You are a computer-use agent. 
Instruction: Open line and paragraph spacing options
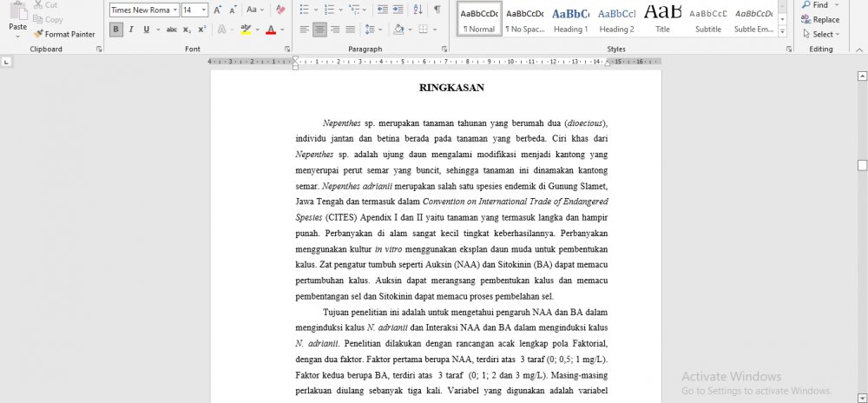[x=370, y=30]
